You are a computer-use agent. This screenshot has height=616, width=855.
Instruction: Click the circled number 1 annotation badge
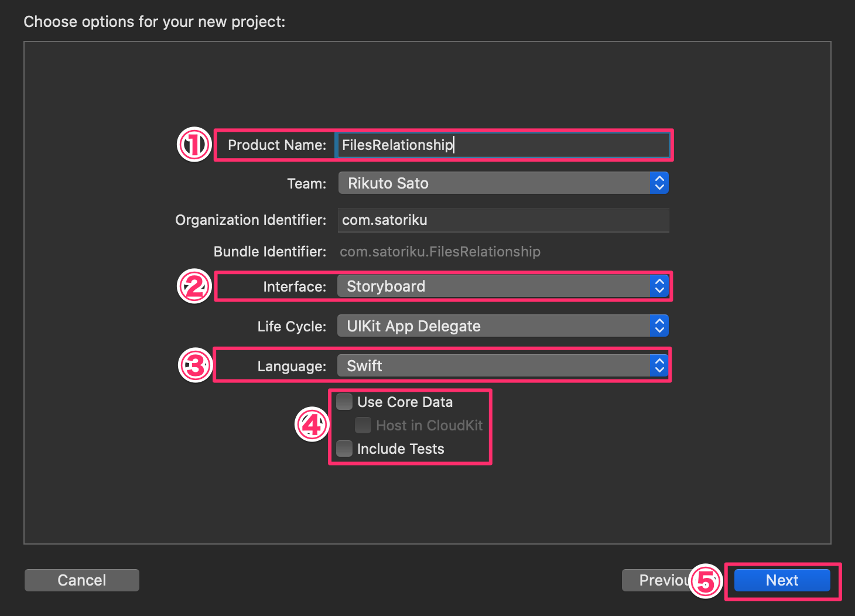pos(194,145)
